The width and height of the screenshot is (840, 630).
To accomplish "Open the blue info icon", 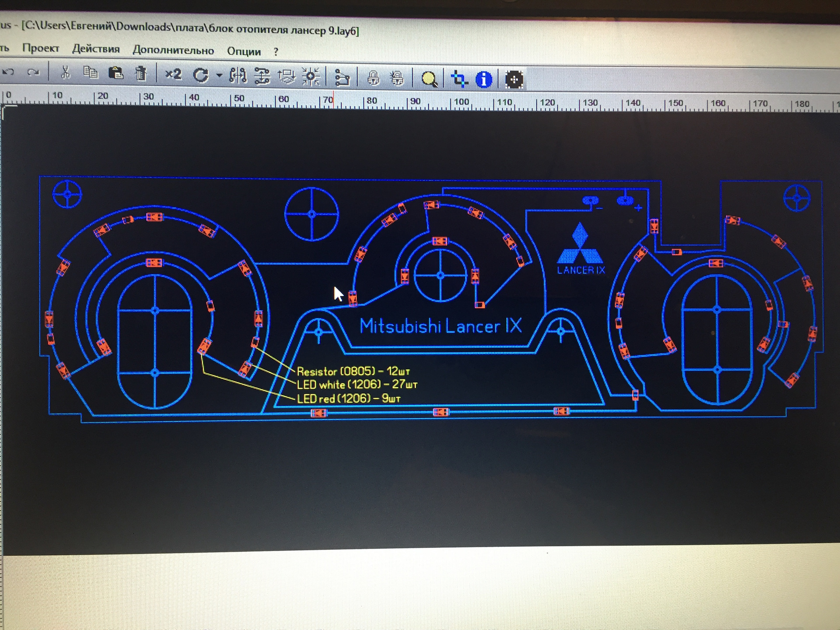I will click(x=484, y=80).
